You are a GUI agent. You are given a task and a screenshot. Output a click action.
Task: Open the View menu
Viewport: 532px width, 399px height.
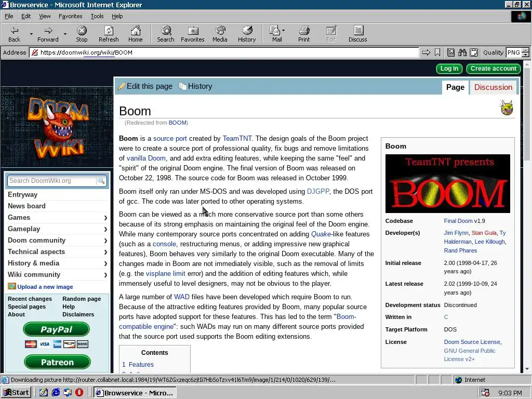click(x=45, y=16)
